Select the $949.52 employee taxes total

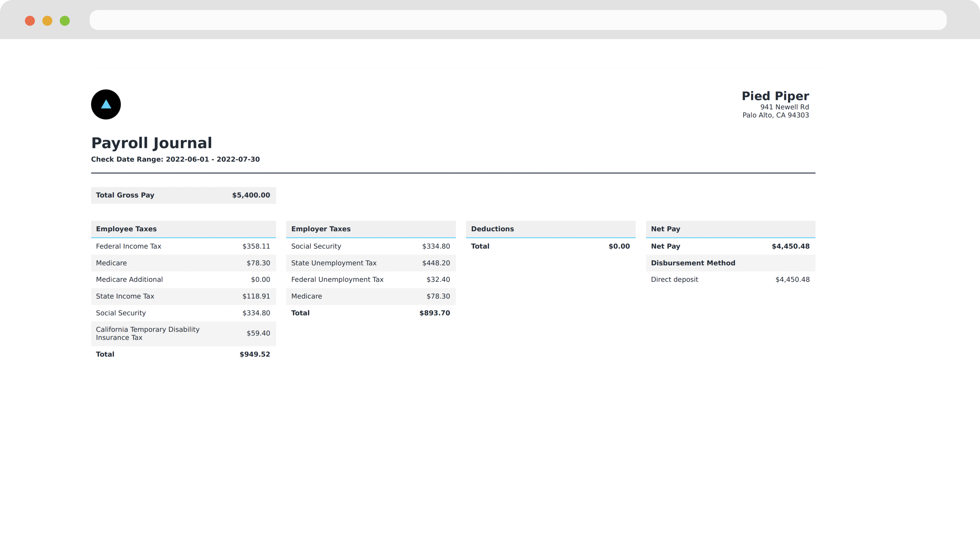[x=255, y=354]
